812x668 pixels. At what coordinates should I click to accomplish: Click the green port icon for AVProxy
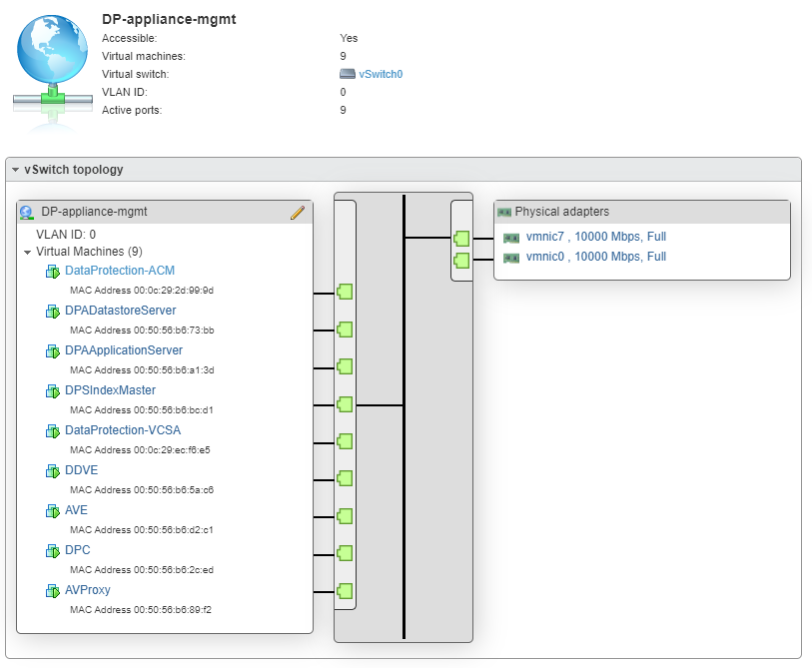pyautogui.click(x=345, y=590)
